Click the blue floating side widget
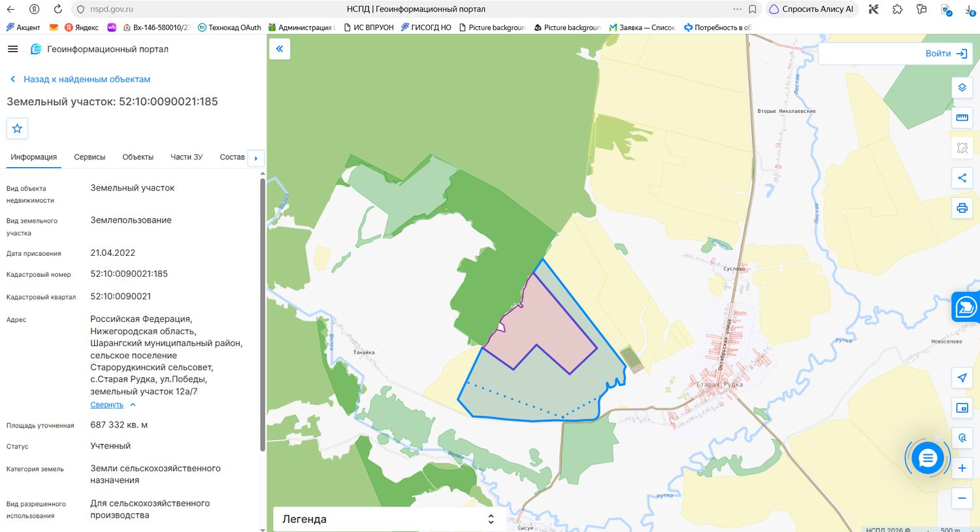The image size is (980, 532). 966,307
